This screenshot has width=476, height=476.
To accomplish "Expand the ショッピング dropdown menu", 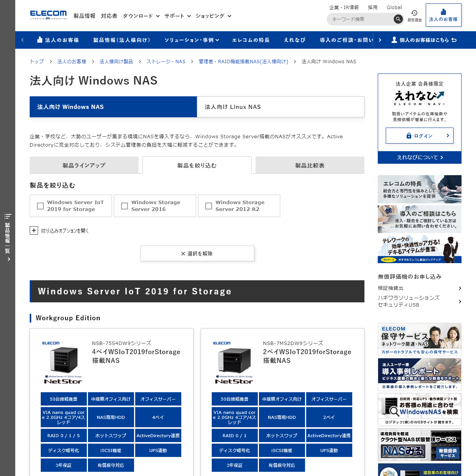I will coord(214,16).
